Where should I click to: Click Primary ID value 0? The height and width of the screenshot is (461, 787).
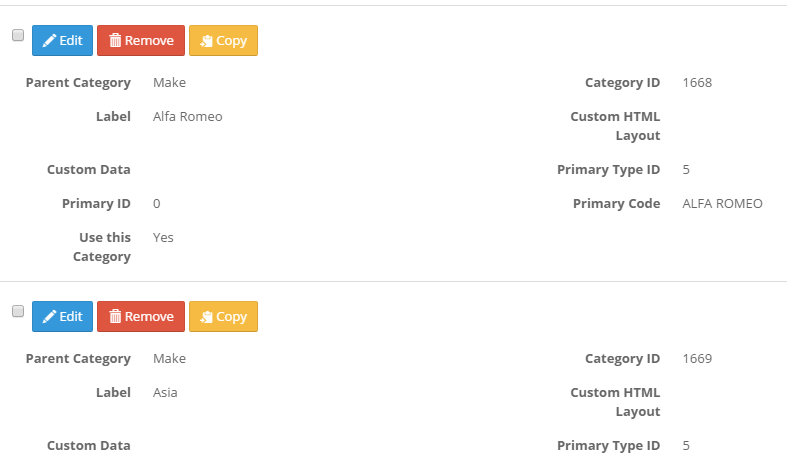click(157, 203)
